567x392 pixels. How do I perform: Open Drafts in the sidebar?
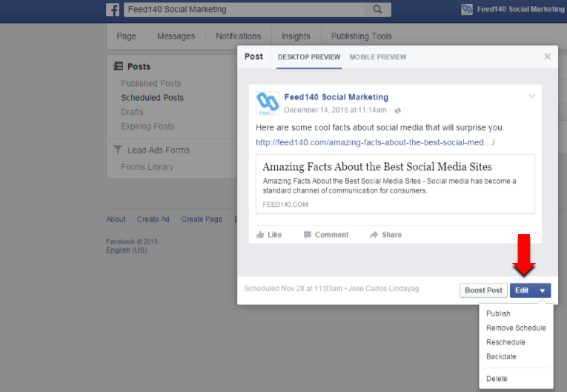point(132,112)
